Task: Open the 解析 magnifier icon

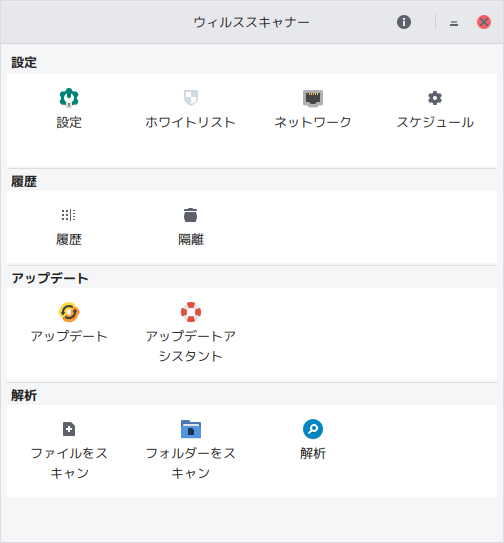Action: pyautogui.click(x=313, y=429)
